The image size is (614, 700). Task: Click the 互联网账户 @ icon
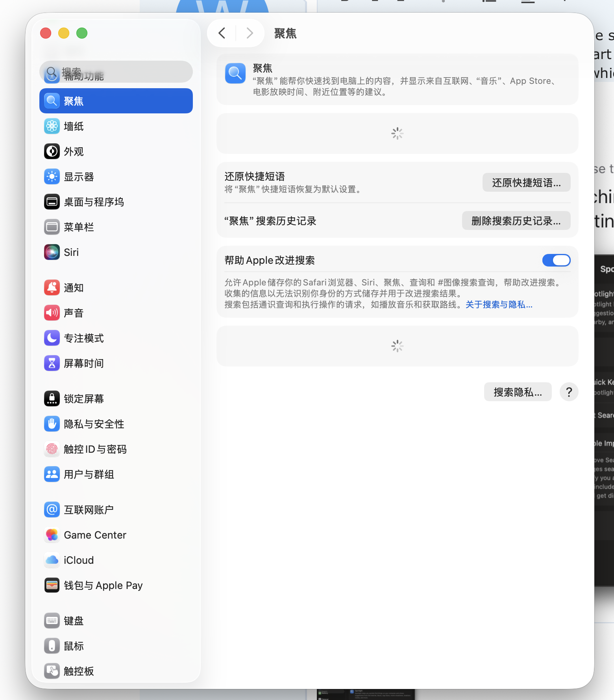pyautogui.click(x=52, y=510)
